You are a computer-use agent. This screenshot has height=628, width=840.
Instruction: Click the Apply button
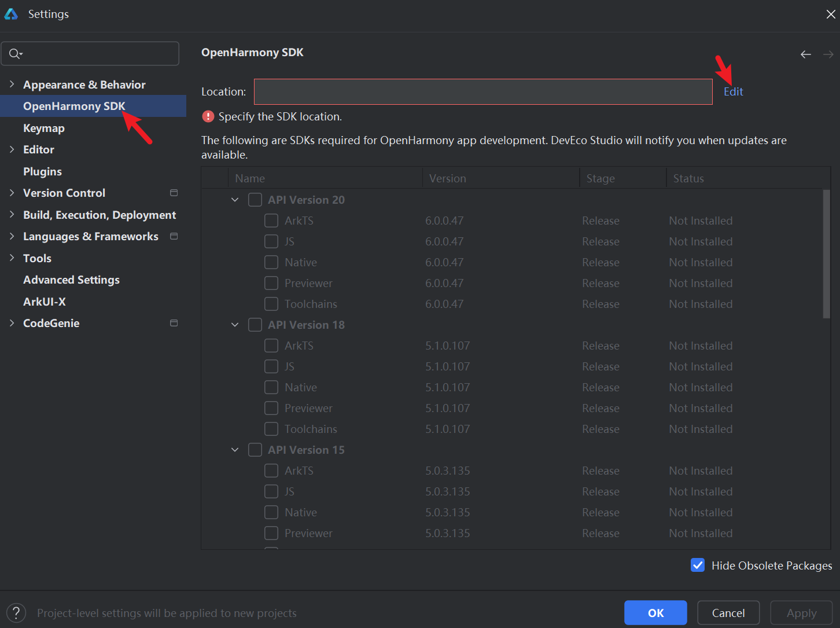coord(801,613)
